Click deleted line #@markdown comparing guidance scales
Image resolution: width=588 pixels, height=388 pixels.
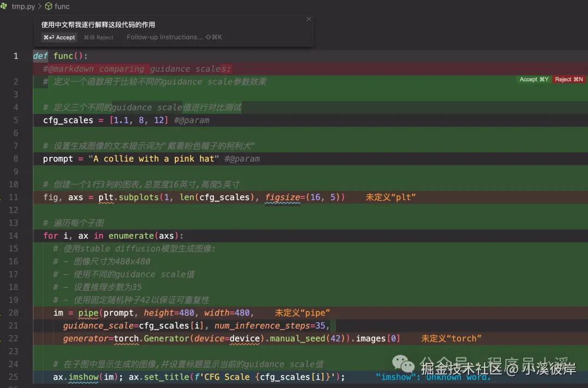click(137, 69)
